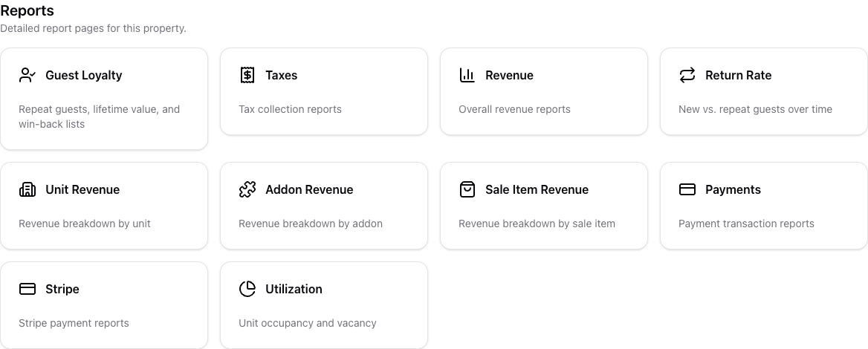Click the Revenue bar chart icon
The height and width of the screenshot is (349, 868).
point(467,75)
